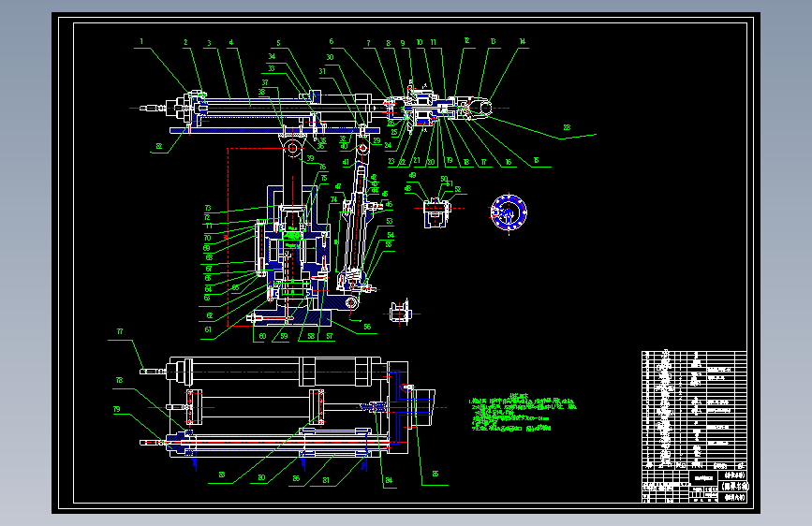Select part callout number 10
The height and width of the screenshot is (526, 812).
coord(420,42)
